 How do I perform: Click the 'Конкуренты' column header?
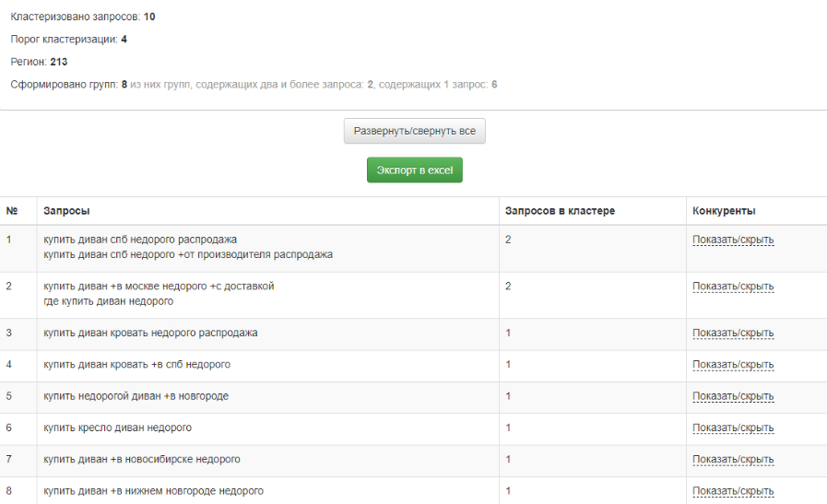click(x=724, y=211)
